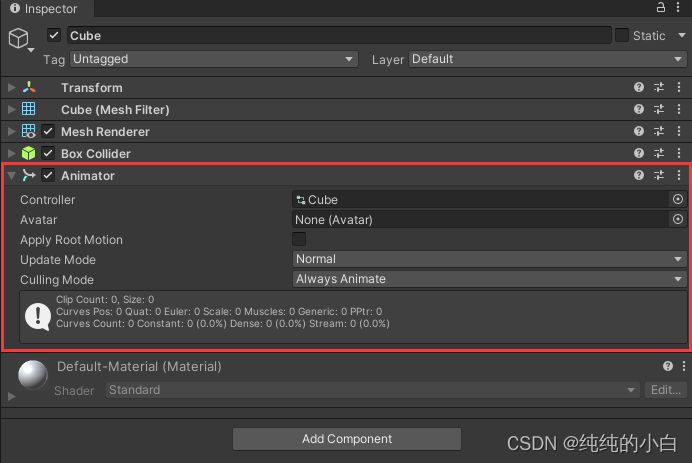Open Mesh Renderer component more menu
Viewport: 692px width, 463px height.
(679, 131)
